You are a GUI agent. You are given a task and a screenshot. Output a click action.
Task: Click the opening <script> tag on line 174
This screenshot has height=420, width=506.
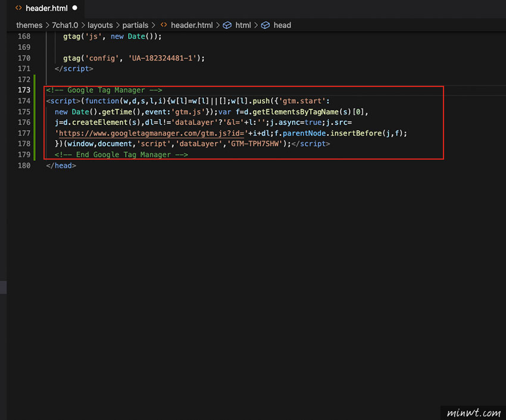pyautogui.click(x=63, y=101)
